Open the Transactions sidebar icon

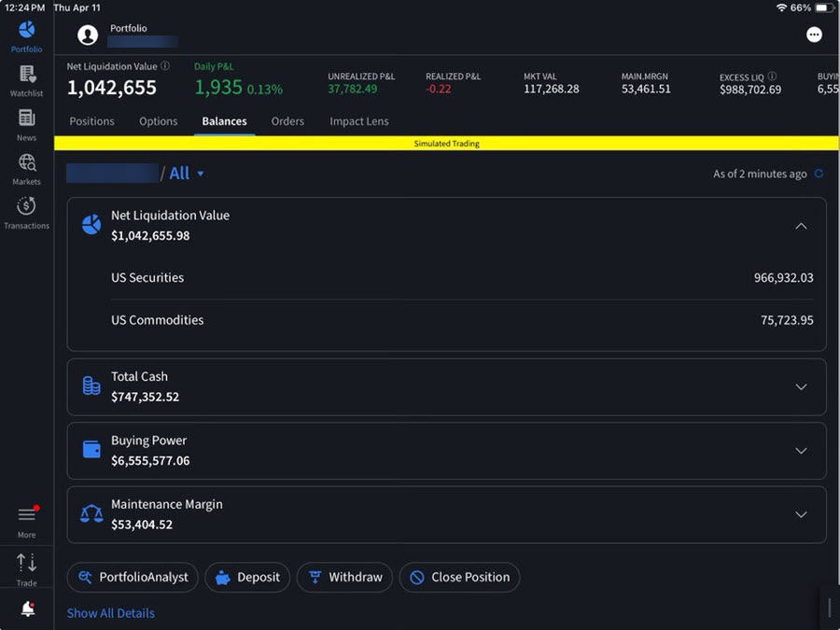[26, 206]
